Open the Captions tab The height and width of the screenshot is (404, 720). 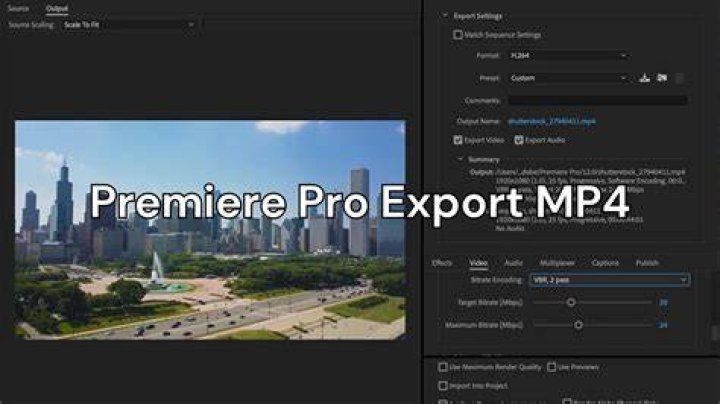click(605, 263)
